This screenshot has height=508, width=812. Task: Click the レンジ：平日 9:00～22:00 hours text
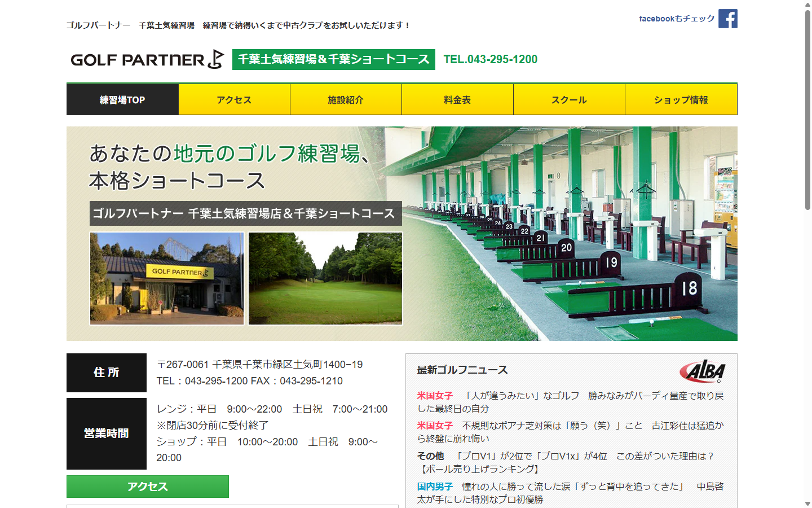pyautogui.click(x=272, y=409)
